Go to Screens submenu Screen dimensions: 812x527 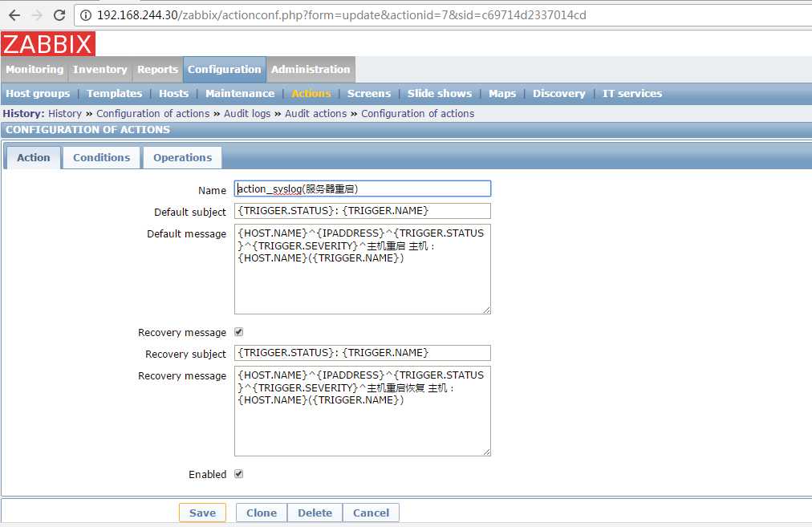click(x=369, y=94)
